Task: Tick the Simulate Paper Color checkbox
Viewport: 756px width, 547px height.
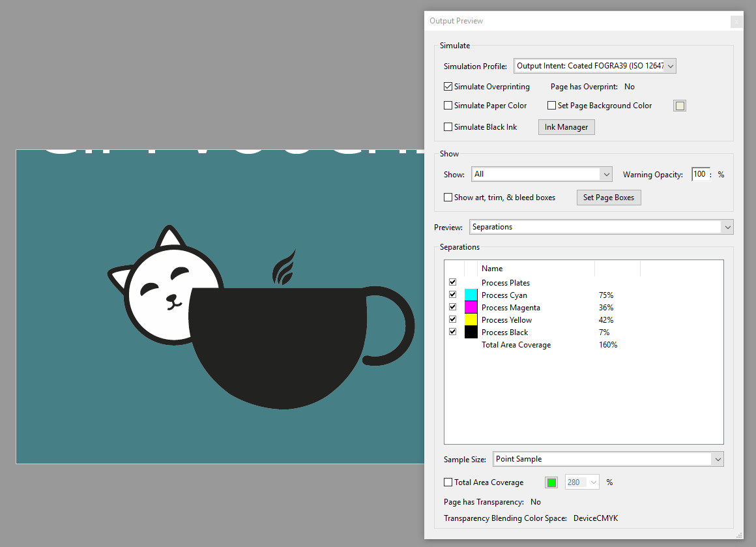Action: 448,105
